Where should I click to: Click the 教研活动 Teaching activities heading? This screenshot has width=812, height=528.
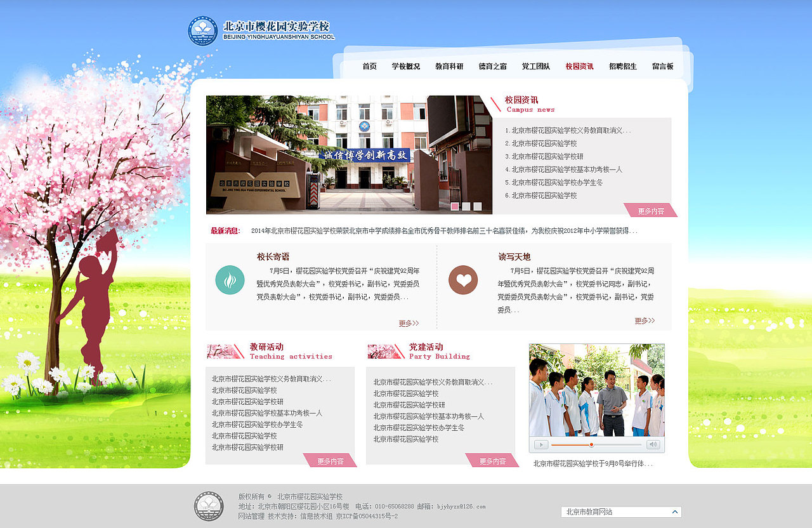click(x=291, y=351)
